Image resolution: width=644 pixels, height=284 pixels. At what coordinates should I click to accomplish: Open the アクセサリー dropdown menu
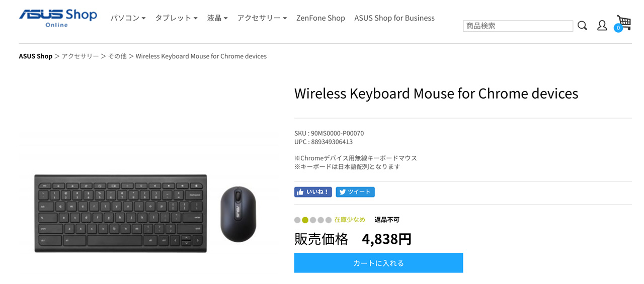[x=262, y=18]
